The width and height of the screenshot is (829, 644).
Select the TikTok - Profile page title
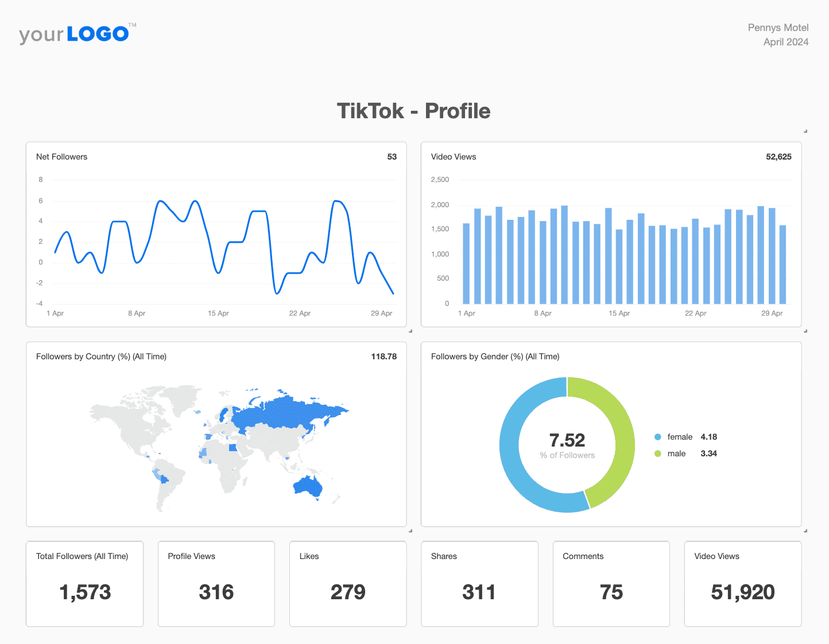coord(414,111)
